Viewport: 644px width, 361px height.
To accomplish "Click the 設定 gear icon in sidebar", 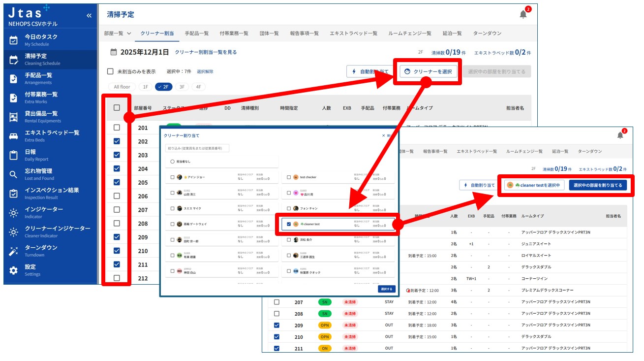I will tap(14, 270).
